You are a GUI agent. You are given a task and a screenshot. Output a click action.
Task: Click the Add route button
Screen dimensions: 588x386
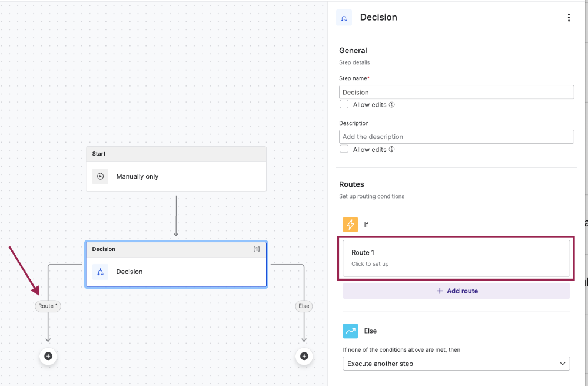(456, 291)
